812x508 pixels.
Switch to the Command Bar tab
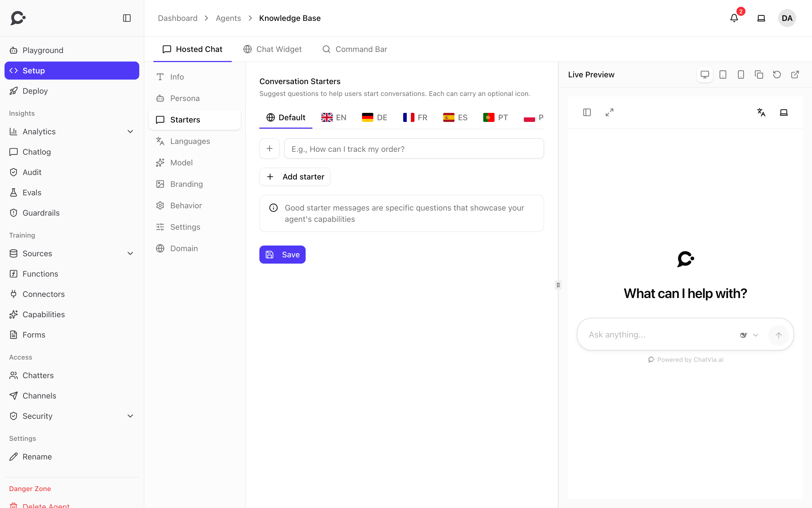(x=354, y=49)
